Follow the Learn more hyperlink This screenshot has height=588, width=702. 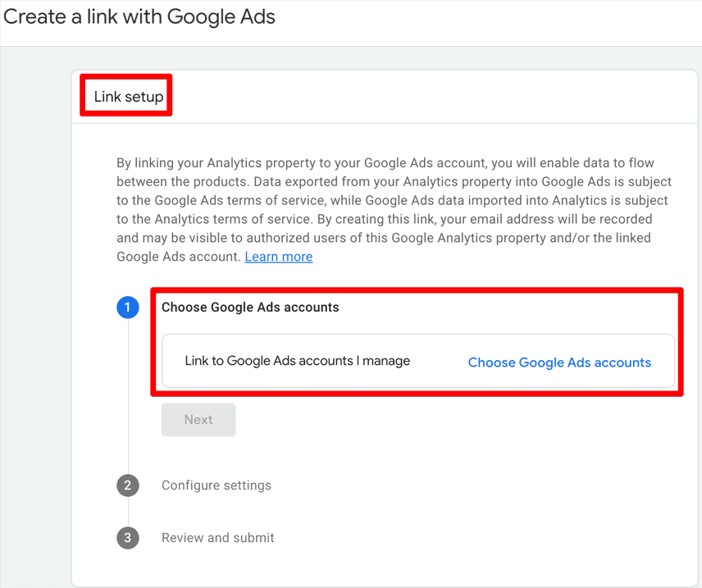click(278, 256)
